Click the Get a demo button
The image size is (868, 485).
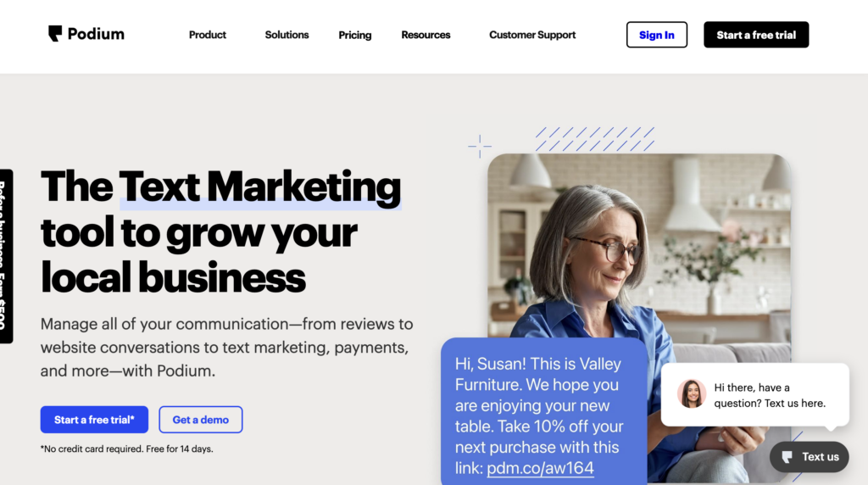point(200,420)
